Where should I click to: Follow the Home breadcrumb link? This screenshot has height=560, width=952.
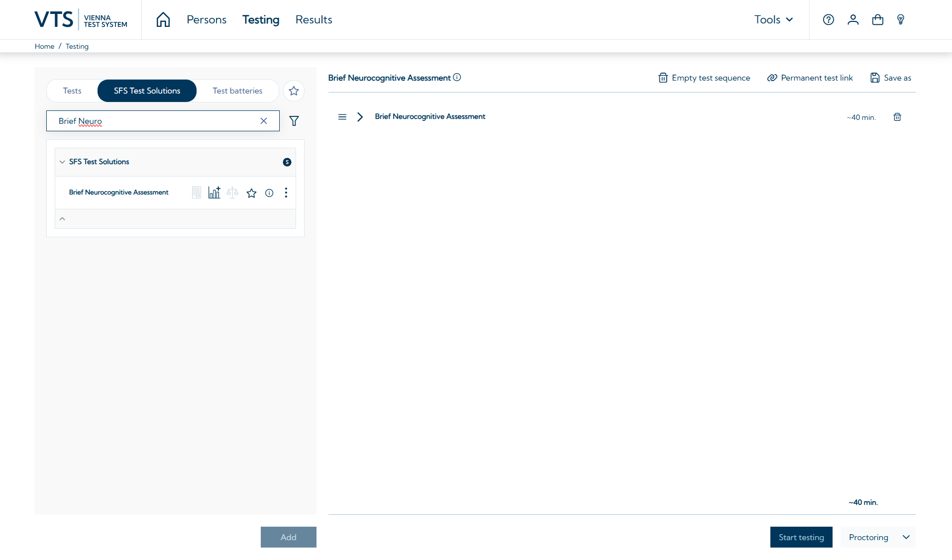[45, 46]
